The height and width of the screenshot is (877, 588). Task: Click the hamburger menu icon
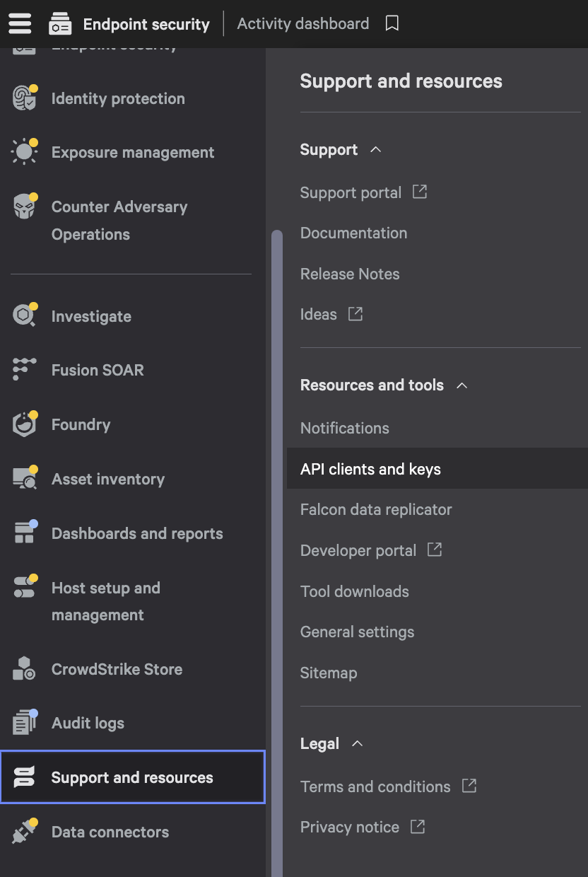[20, 23]
